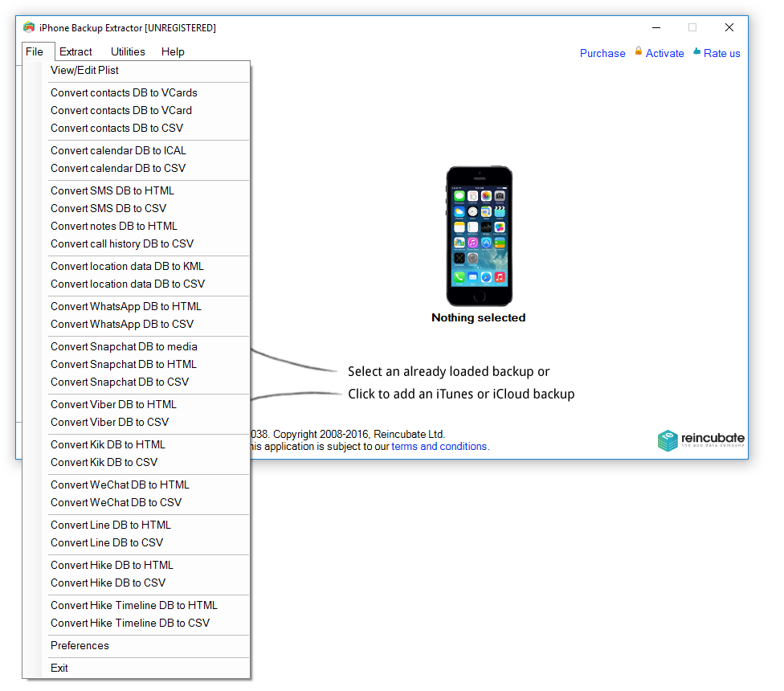Select Convert calendar DB to ICAL
The width and height of the screenshot is (784, 691).
(118, 150)
